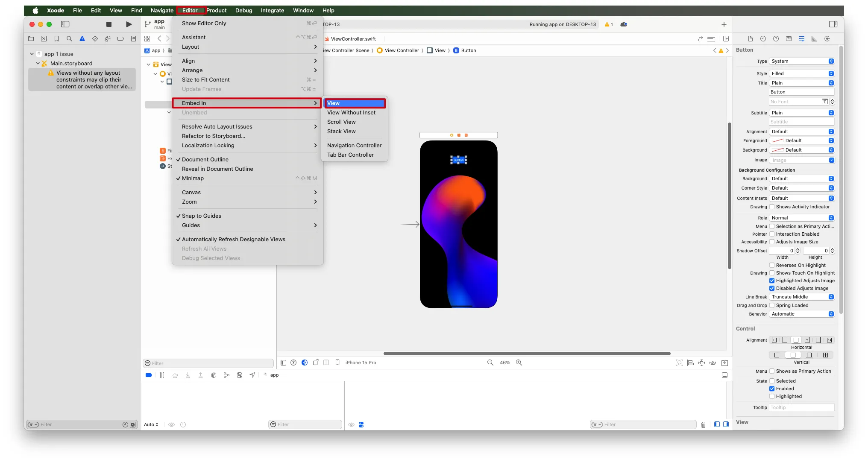The image size is (868, 462).
Task: Open the Line Break Truncate Middle dropdown
Action: pos(802,297)
